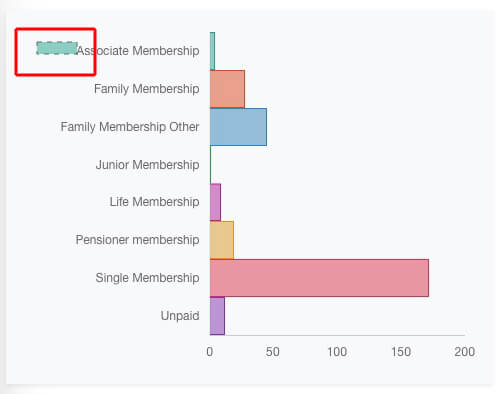Select the Life Membership bar

(215, 202)
